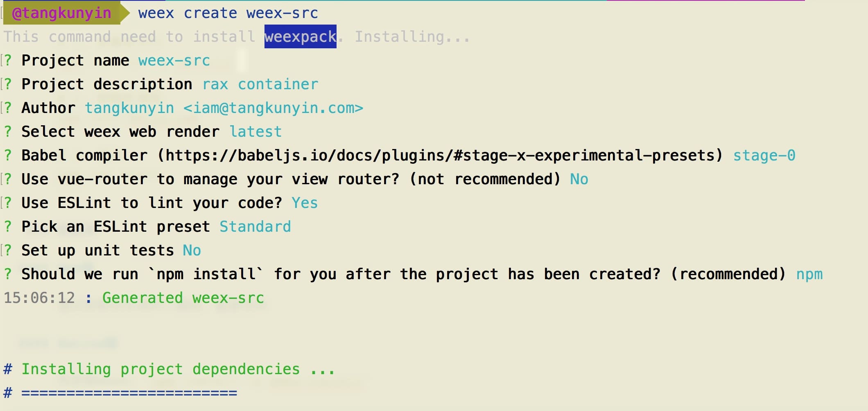Click the "Generated weex-src" message
This screenshot has width=868, height=411.
[183, 298]
